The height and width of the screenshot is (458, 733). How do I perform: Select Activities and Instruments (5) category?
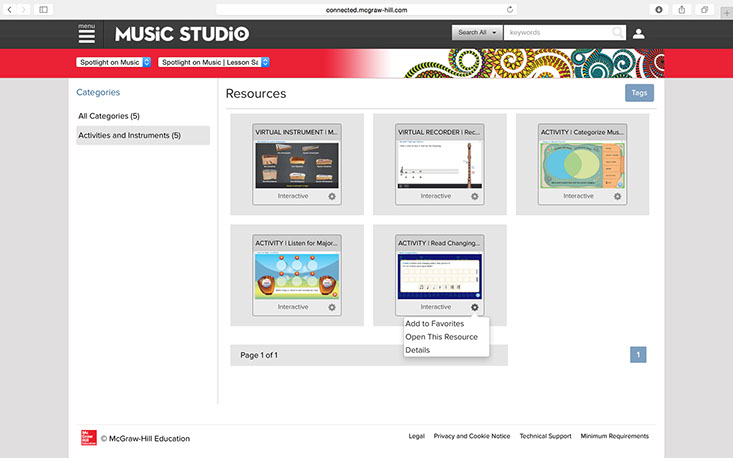coord(143,135)
